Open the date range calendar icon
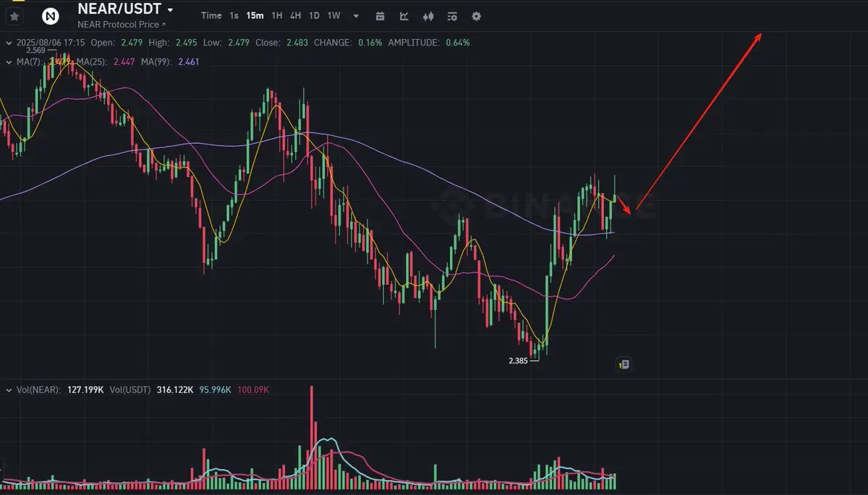Screen dimensions: 868x495 coord(380,16)
